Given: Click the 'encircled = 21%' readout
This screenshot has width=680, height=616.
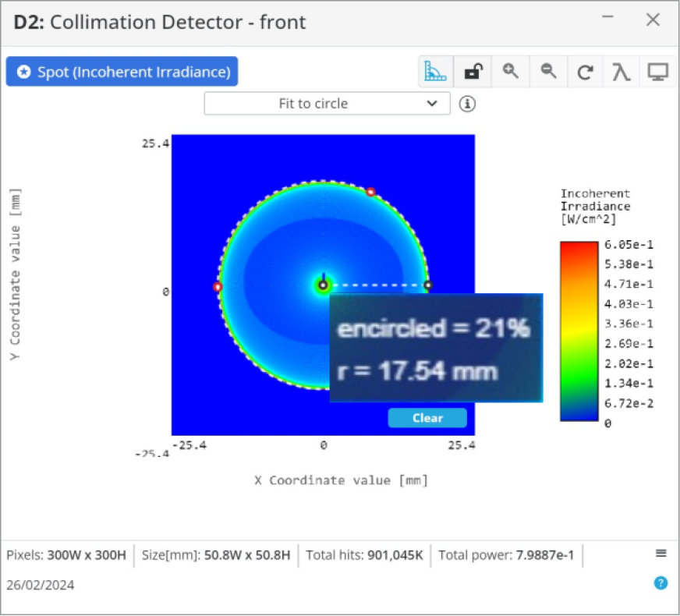Looking at the screenshot, I should 434,328.
